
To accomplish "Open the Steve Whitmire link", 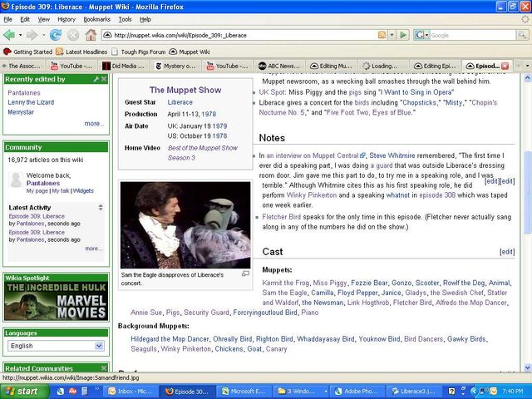I will click(392, 155).
